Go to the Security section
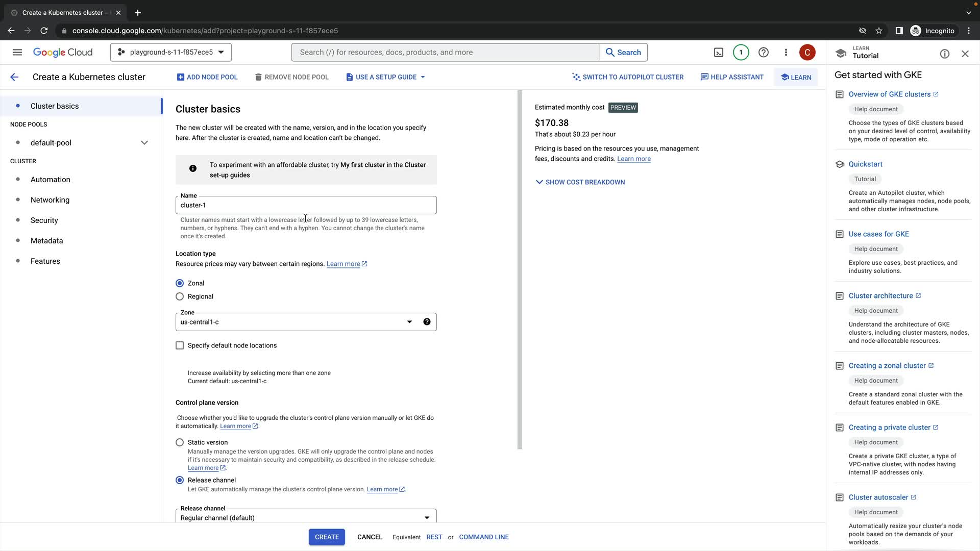Image resolution: width=980 pixels, height=551 pixels. pos(44,220)
